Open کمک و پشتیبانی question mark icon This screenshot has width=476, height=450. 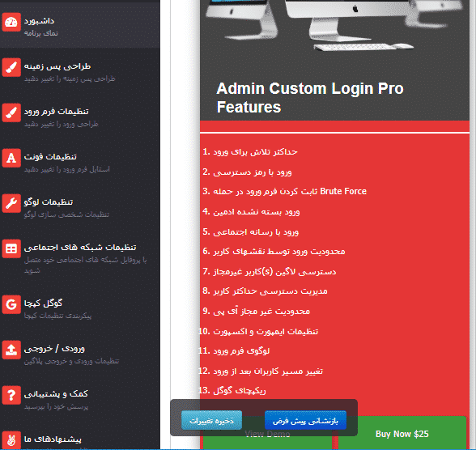point(11,395)
